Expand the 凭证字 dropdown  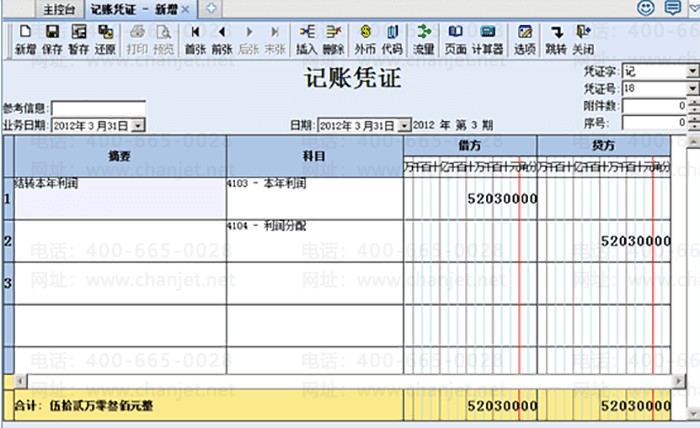click(x=692, y=71)
